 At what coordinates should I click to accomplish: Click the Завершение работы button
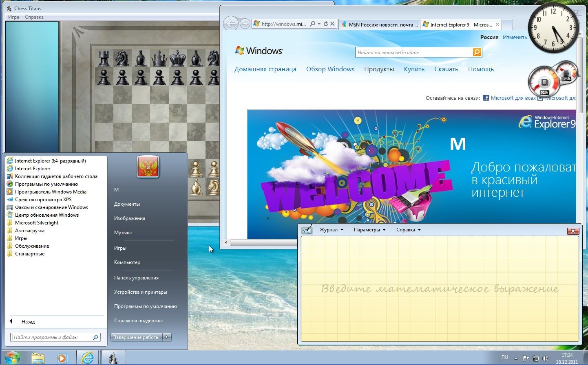click(136, 337)
